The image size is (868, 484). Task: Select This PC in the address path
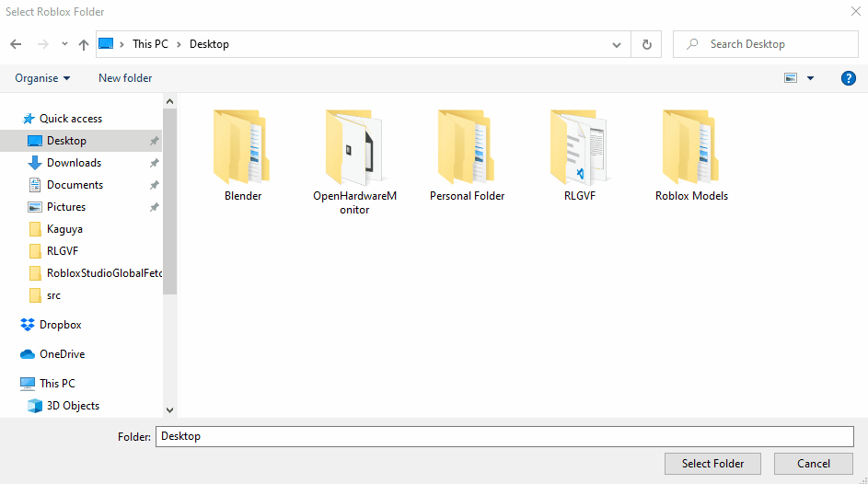(x=150, y=44)
